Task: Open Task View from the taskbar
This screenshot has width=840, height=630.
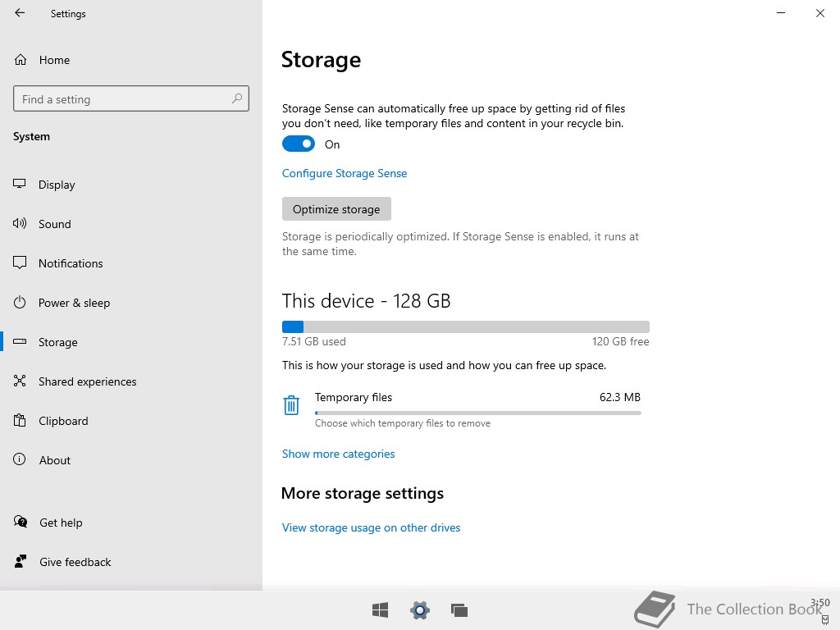Action: tap(459, 609)
